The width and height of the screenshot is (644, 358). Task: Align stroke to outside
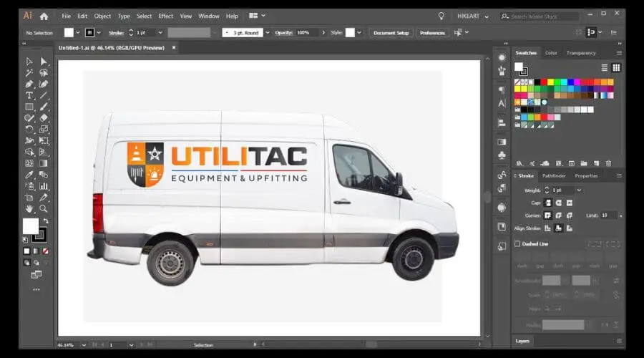pos(570,228)
